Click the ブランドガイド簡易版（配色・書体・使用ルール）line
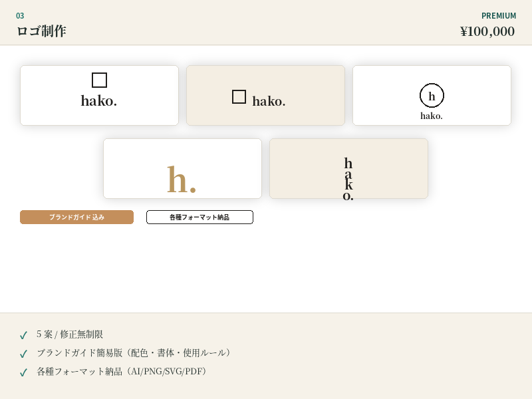This screenshot has height=399, width=532. point(134,353)
